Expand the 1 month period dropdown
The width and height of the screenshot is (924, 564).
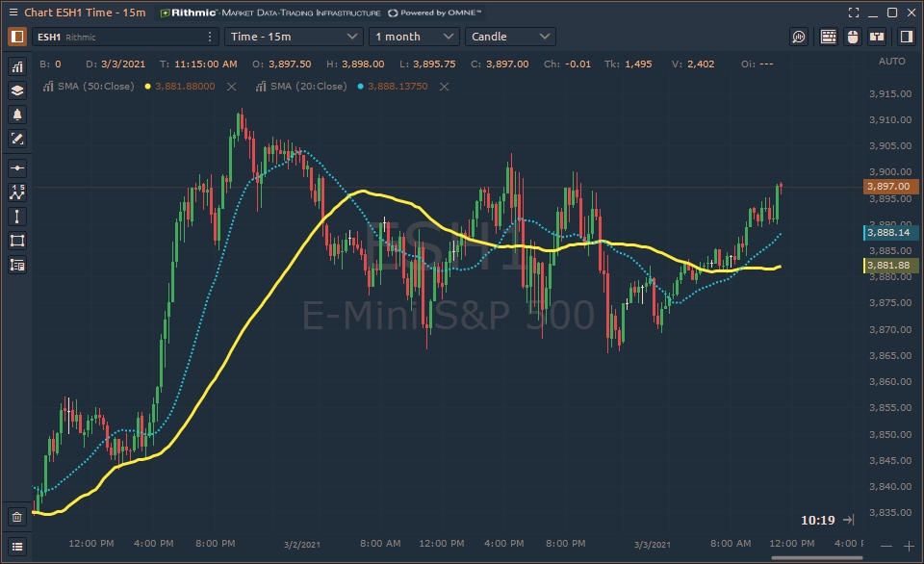[414, 37]
